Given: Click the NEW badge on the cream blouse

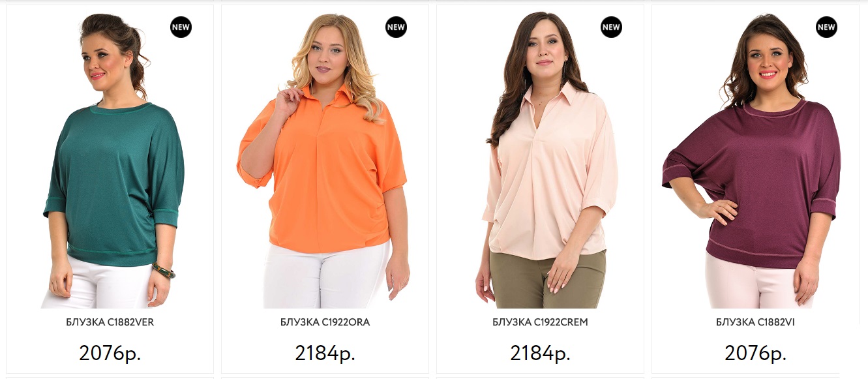Looking at the screenshot, I should [x=611, y=27].
